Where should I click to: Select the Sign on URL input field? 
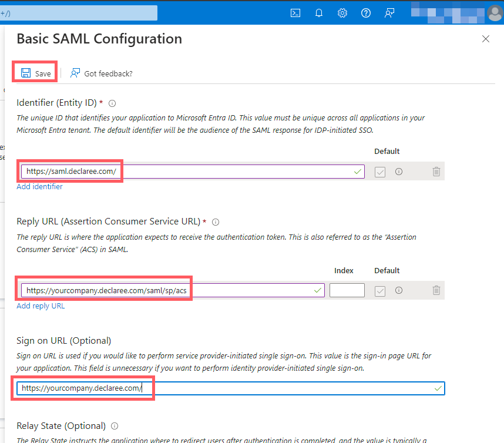(176, 388)
